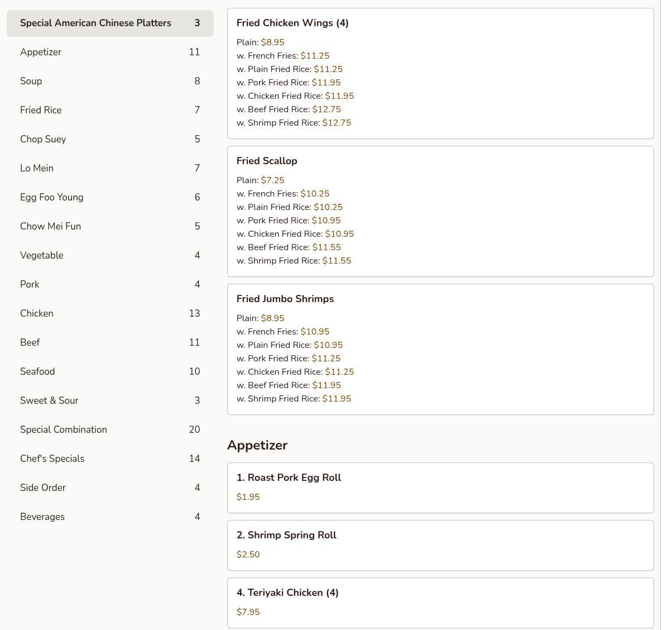672x630 pixels.
Task: Pick the 2. Shrimp Spring Roll item
Action: [x=440, y=545]
